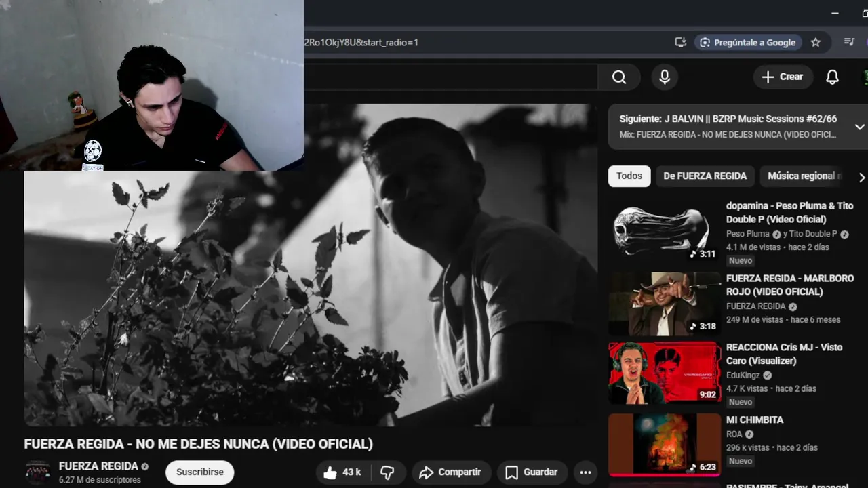Click the Guardar save button
Image resolution: width=868 pixels, height=488 pixels.
(x=532, y=472)
